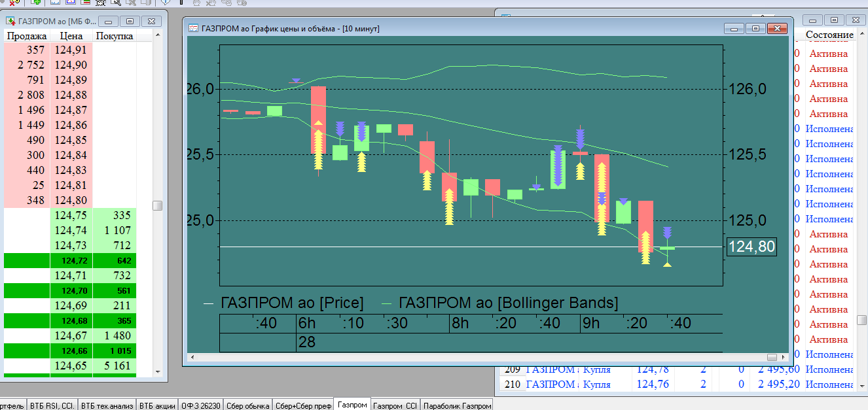
Task: Switch to the ВТБ RSI, CCI. tab
Action: coord(52,405)
